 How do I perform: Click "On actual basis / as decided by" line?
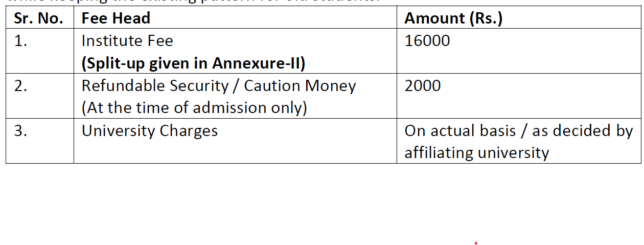point(518,131)
